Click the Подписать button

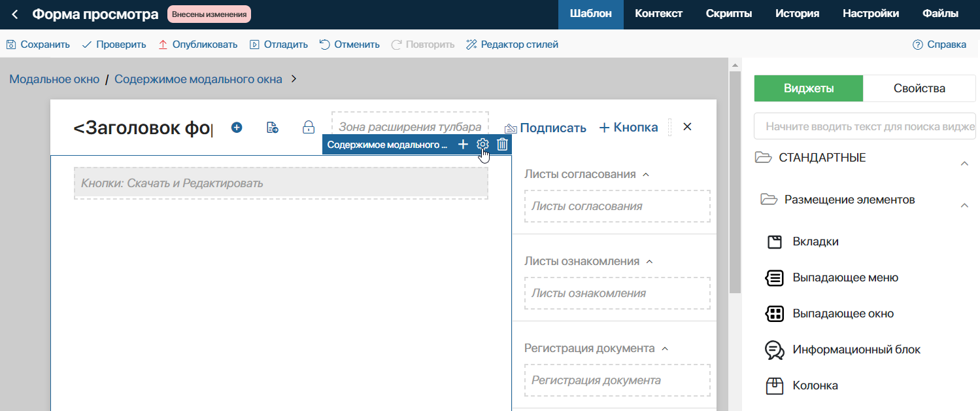pyautogui.click(x=545, y=128)
